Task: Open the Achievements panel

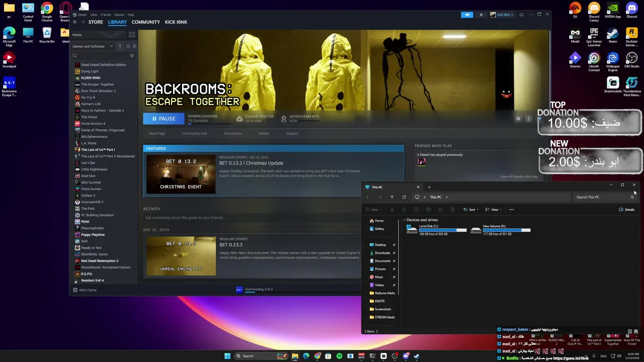Action: [x=300, y=118]
